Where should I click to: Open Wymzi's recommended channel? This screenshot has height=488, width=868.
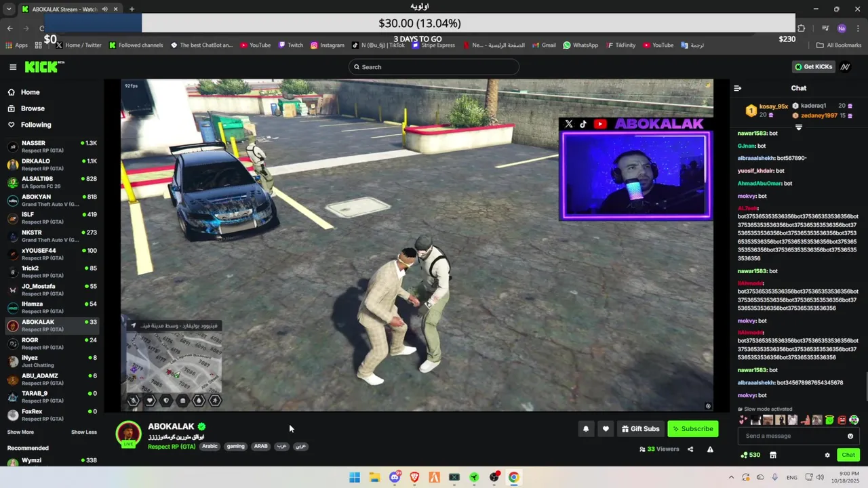click(x=52, y=462)
